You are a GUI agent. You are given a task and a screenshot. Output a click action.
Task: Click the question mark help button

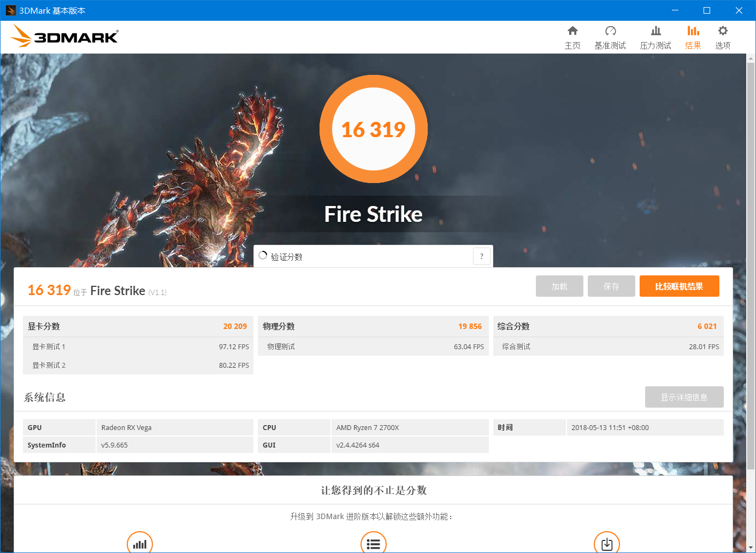click(x=481, y=256)
